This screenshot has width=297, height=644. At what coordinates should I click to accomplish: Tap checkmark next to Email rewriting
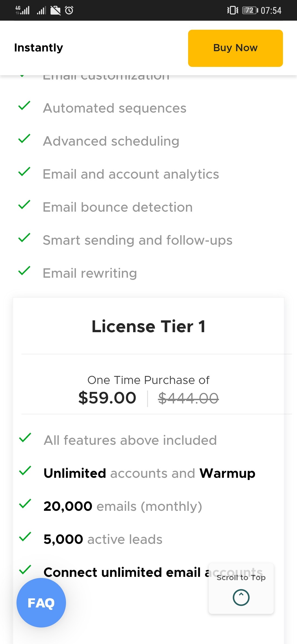(24, 271)
